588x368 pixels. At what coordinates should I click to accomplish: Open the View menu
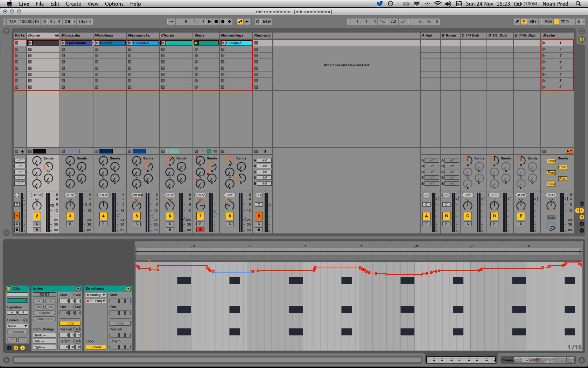[x=93, y=4]
